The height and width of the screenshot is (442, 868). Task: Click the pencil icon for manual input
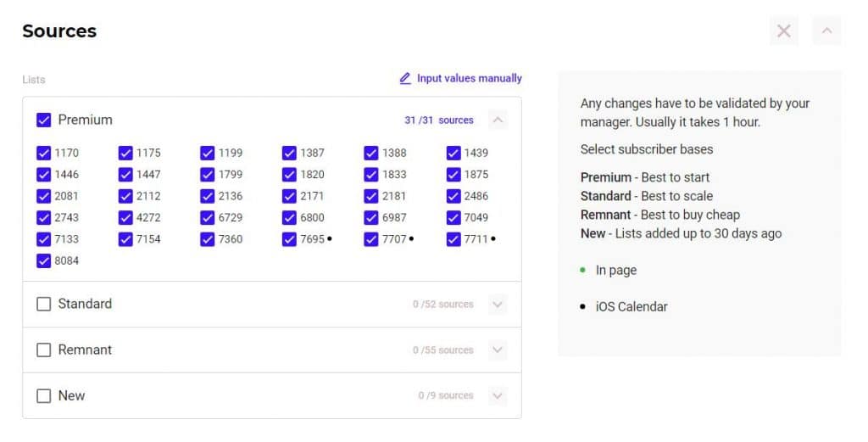pos(405,78)
